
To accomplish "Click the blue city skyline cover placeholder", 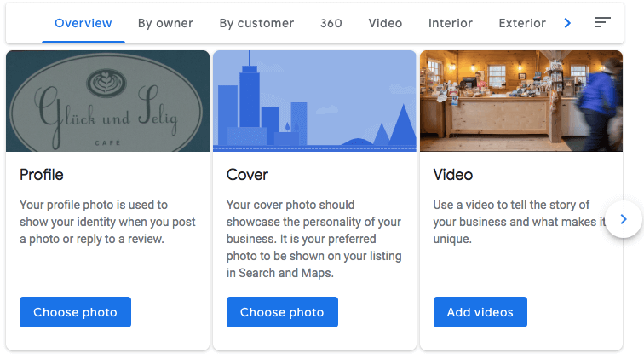I will [x=314, y=101].
